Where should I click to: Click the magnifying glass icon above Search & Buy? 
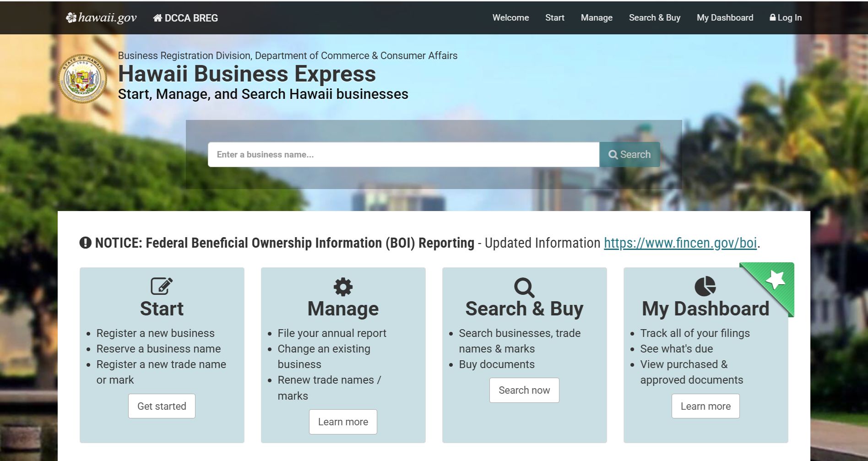tap(524, 287)
